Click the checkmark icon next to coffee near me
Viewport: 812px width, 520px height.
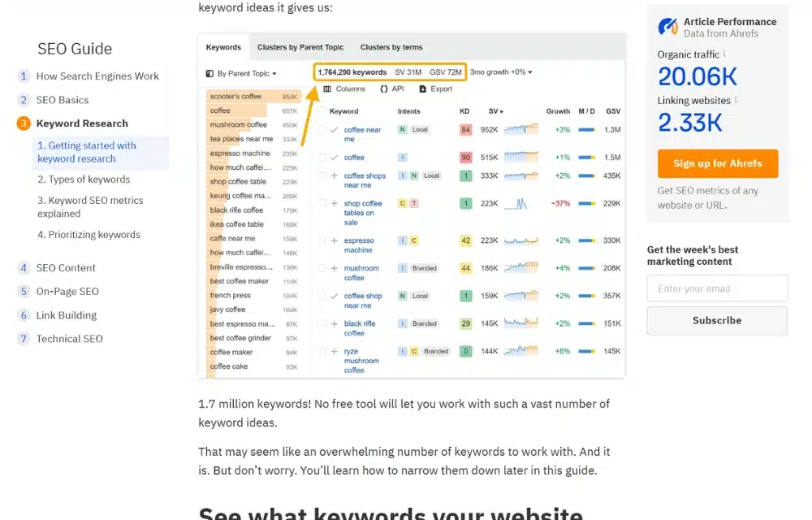[x=335, y=129]
